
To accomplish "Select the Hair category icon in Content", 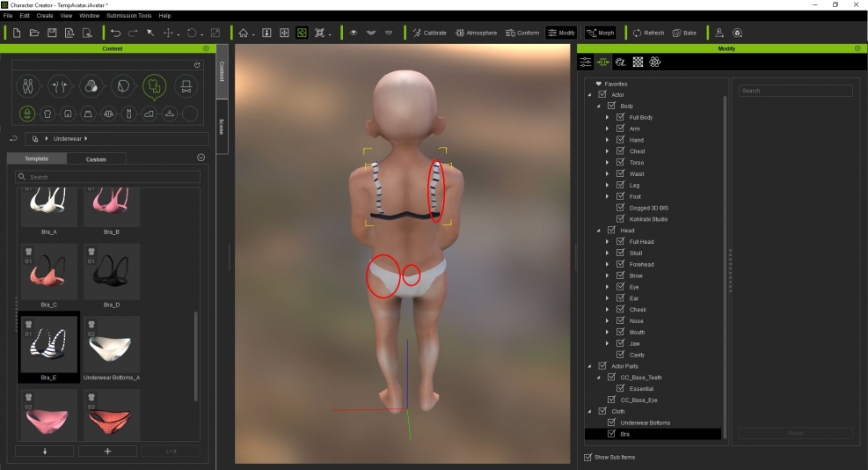I will 122,86.
